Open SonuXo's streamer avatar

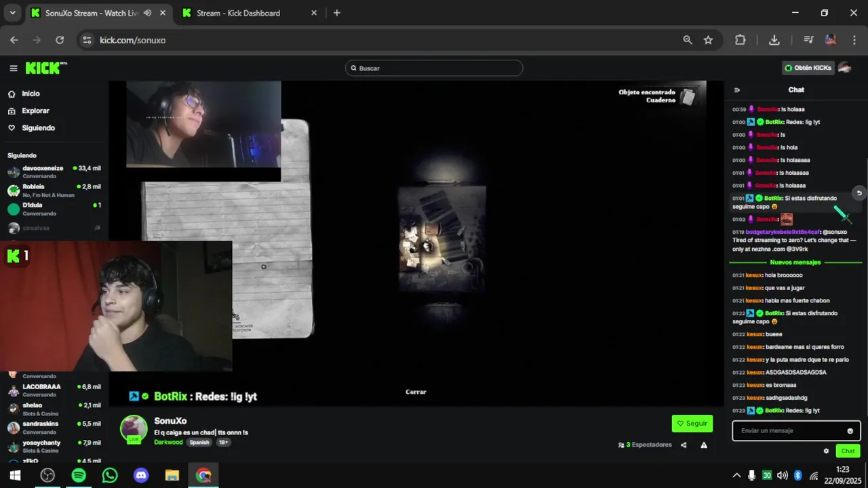[134, 428]
